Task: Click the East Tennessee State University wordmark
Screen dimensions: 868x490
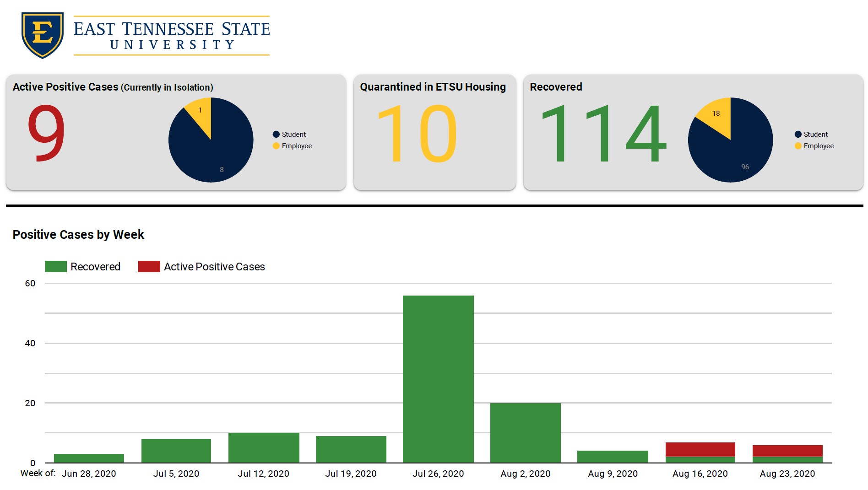Action: coord(172,35)
